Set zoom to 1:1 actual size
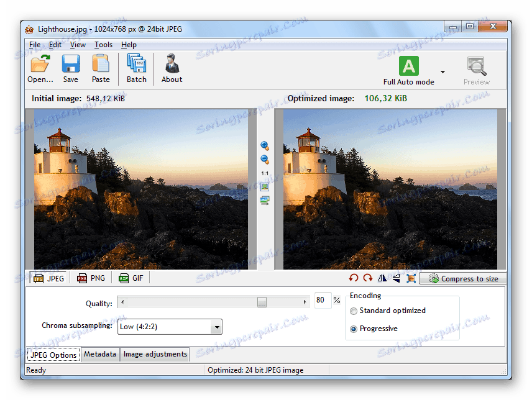Screen dimensions: 532x400 [265, 173]
